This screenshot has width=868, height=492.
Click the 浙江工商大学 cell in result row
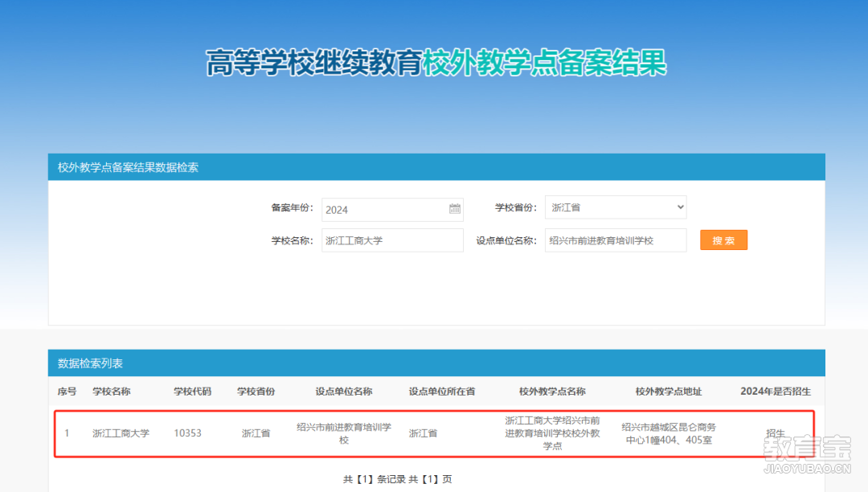121,433
